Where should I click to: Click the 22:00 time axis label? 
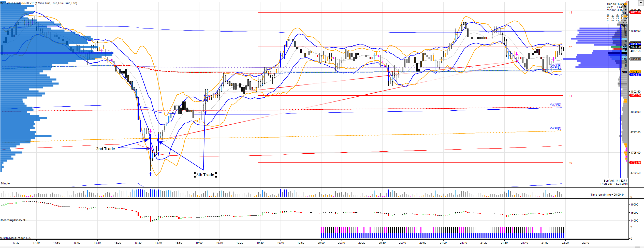(x=565, y=243)
